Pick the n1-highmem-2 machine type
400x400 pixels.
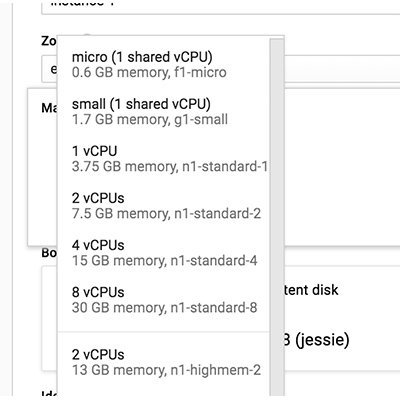point(163,362)
